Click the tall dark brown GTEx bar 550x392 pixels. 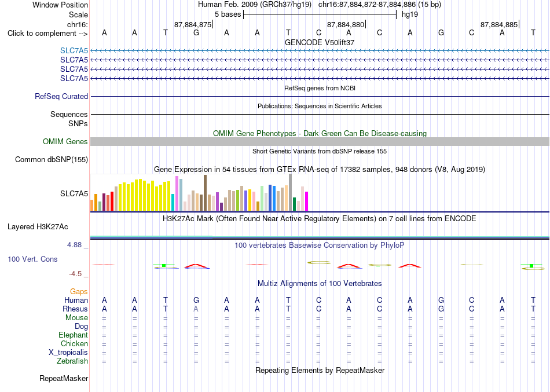205,193
